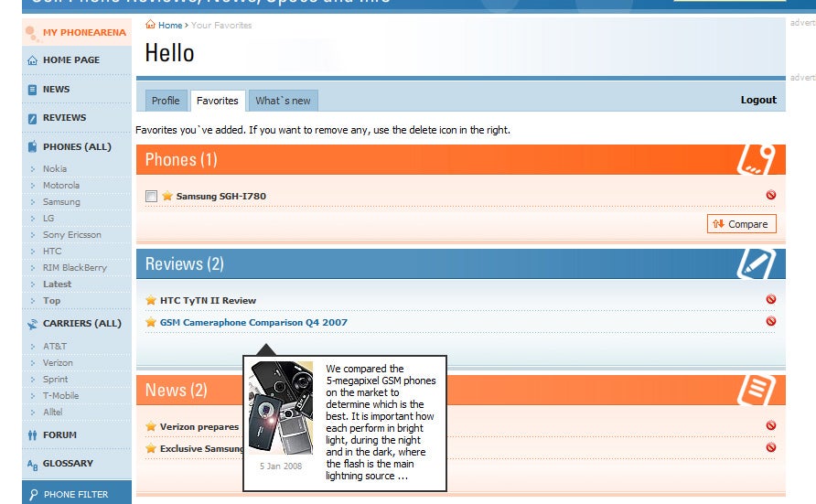The height and width of the screenshot is (504, 816).
Task: Open the Phone Filter item
Action: point(76,495)
